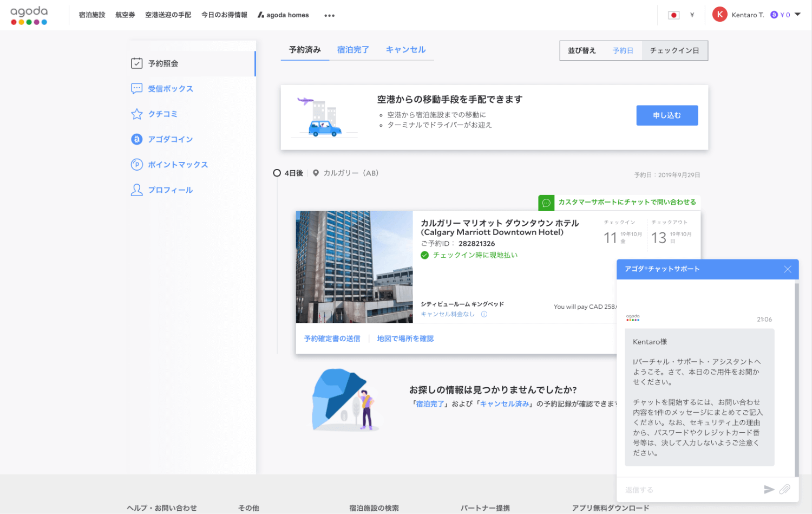This screenshot has height=514, width=812.
Task: Click the アゴダコイン coin icon
Action: (137, 139)
